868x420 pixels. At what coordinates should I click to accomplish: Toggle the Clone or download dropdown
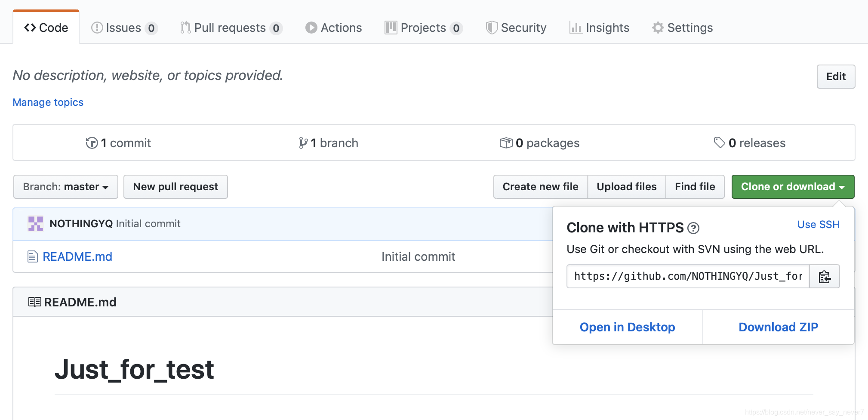[x=793, y=187]
